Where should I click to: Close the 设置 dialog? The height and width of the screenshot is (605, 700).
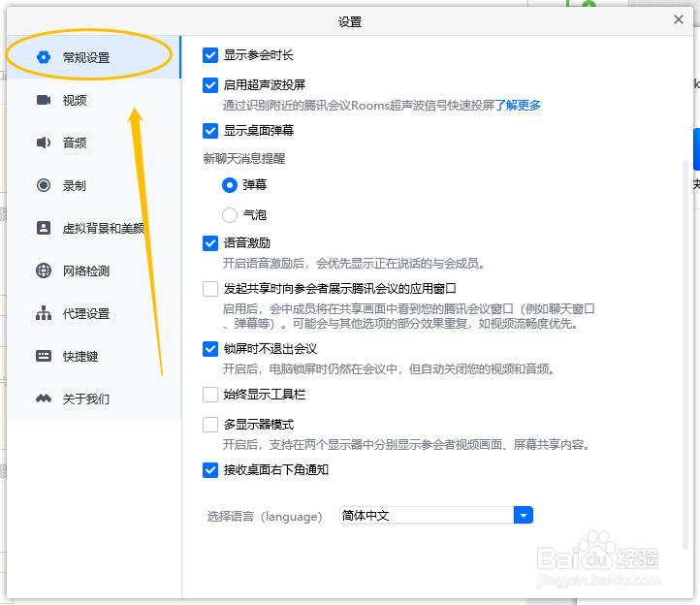click(679, 19)
